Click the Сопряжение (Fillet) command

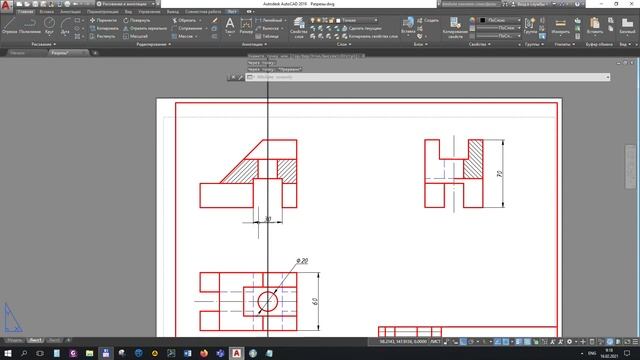tap(187, 28)
